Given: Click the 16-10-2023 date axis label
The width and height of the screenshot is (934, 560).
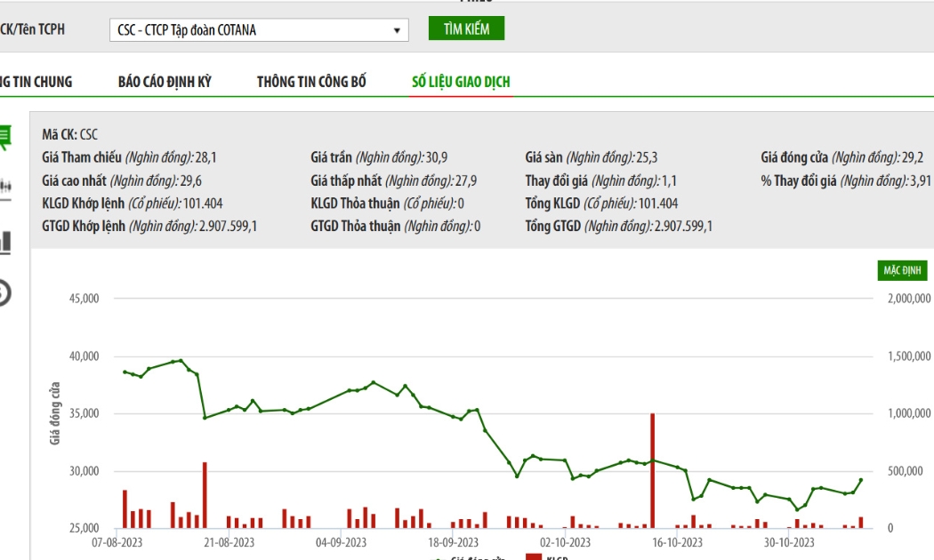Looking at the screenshot, I should [677, 543].
